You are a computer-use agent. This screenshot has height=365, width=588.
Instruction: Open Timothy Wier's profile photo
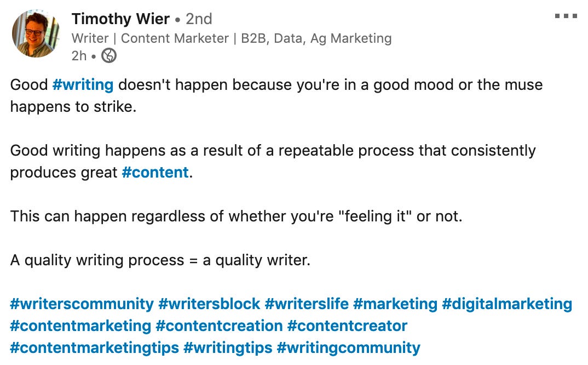point(36,34)
